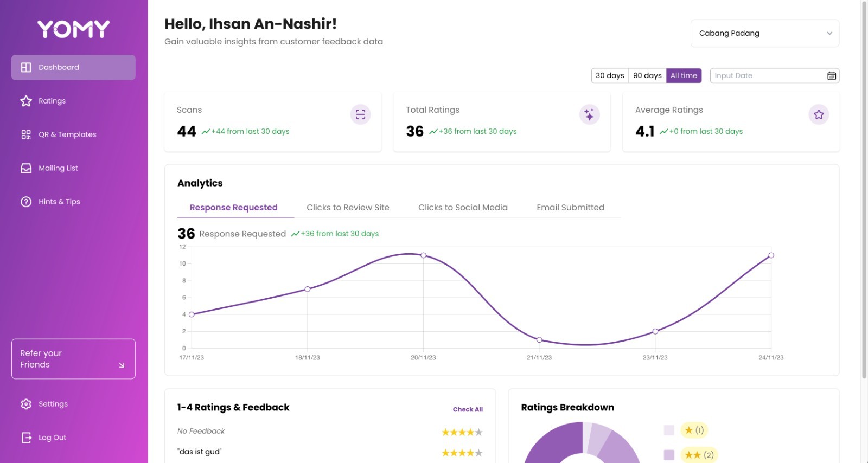This screenshot has width=868, height=463.
Task: Switch to Email Submitted tab
Action: tap(570, 208)
